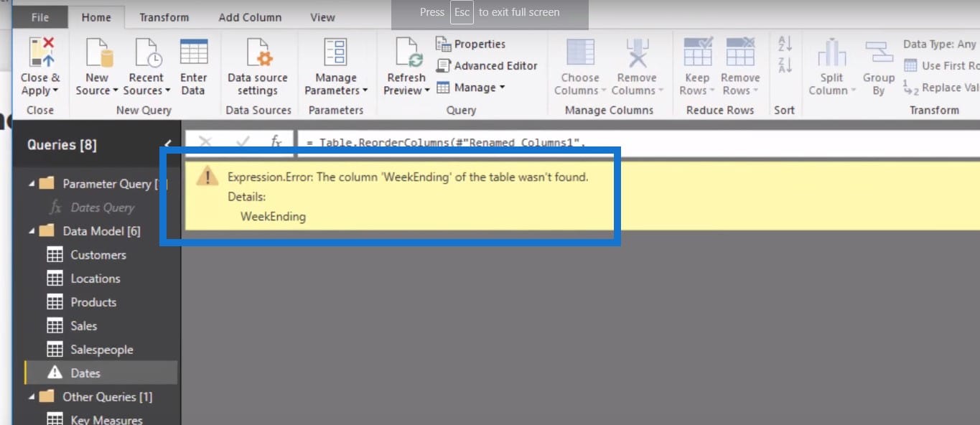
Task: Click the Keep Rows icon
Action: 697,52
